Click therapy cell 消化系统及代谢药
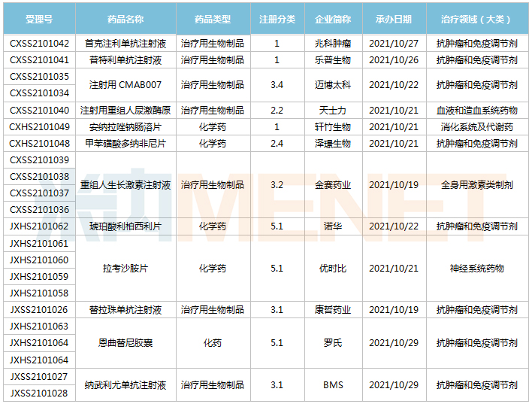The height and width of the screenshot is (404, 532). 477,127
